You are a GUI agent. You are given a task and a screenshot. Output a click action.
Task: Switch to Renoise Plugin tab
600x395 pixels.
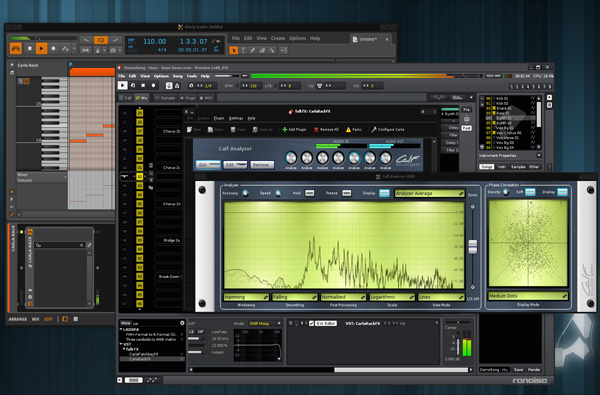pyautogui.click(x=188, y=98)
